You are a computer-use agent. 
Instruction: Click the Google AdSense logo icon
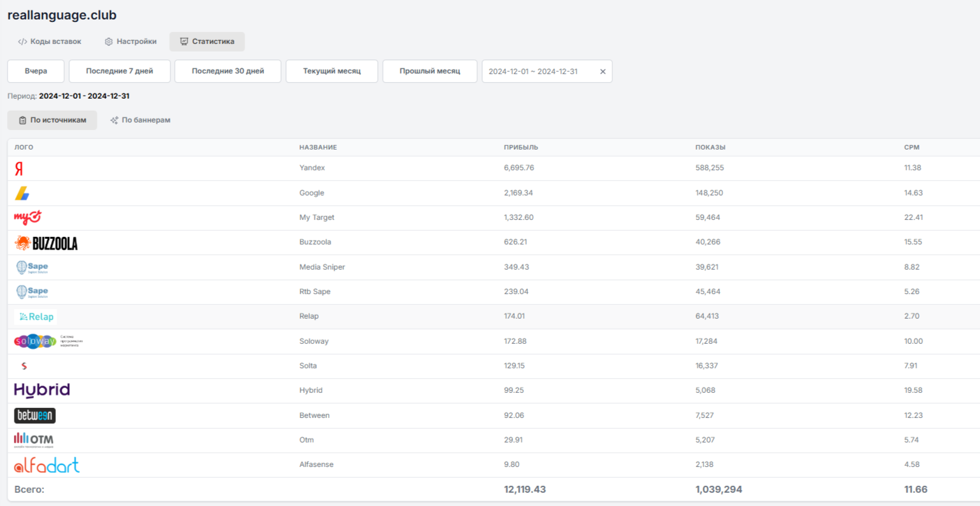[23, 193]
